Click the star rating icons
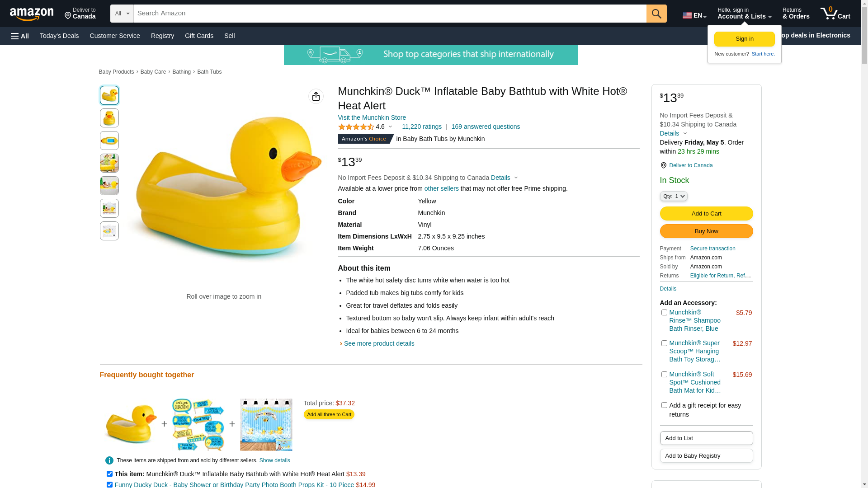The image size is (868, 488). [356, 127]
